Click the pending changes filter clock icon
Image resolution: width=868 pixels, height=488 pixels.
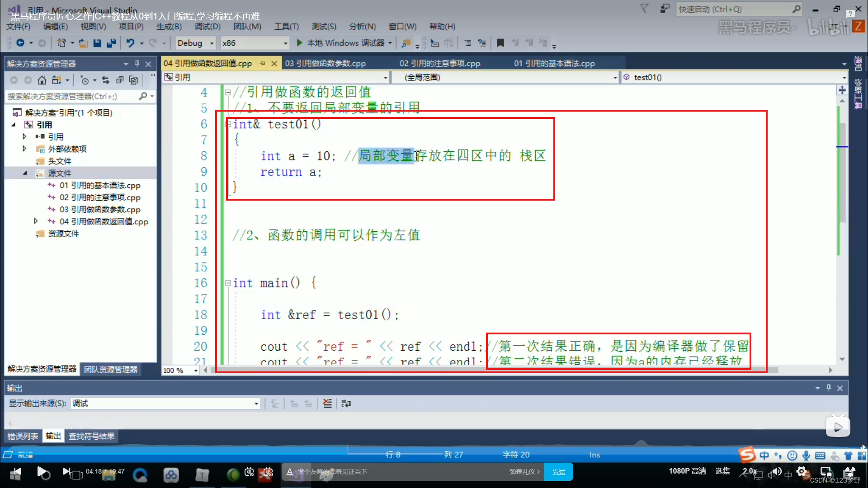pos(85,80)
